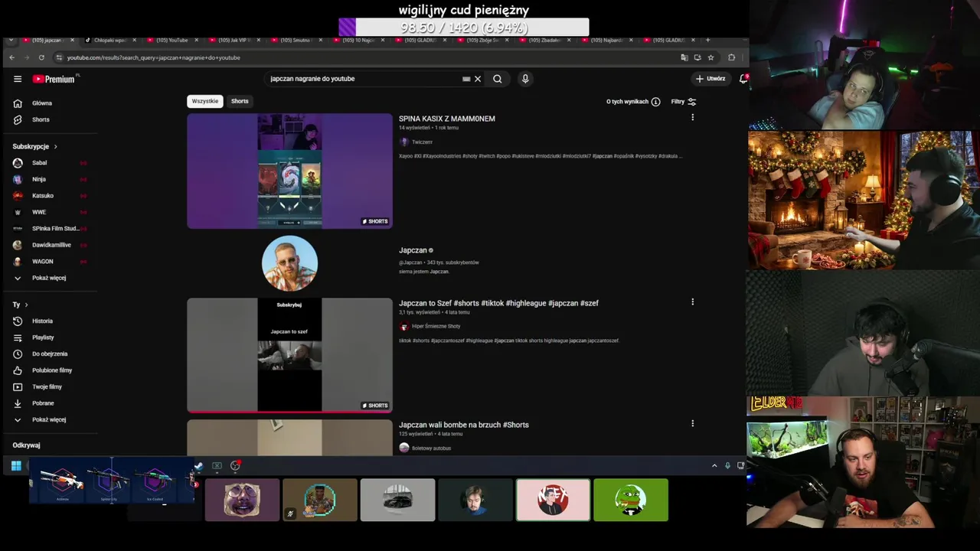Open the Filtry filters panel
This screenshot has height=551, width=980.
684,102
